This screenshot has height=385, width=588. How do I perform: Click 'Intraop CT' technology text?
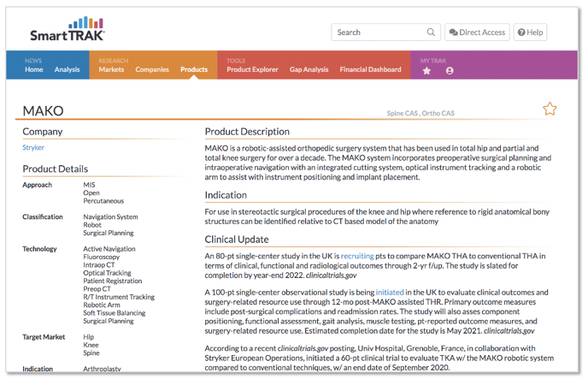click(x=99, y=265)
